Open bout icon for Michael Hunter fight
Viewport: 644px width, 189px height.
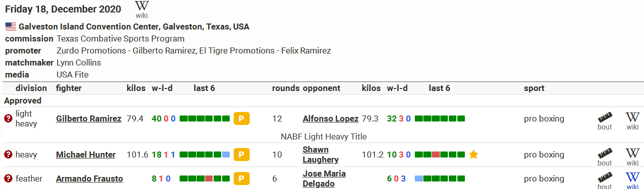[x=605, y=157]
